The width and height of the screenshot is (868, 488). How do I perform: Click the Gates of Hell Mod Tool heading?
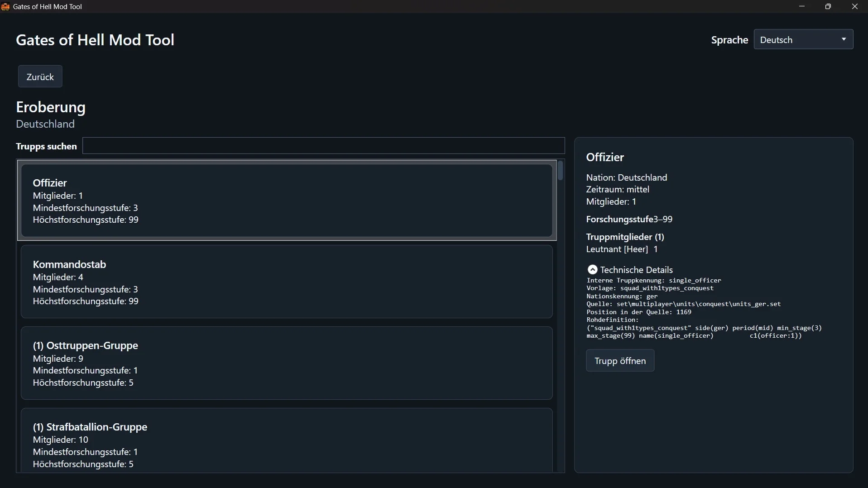[95, 40]
